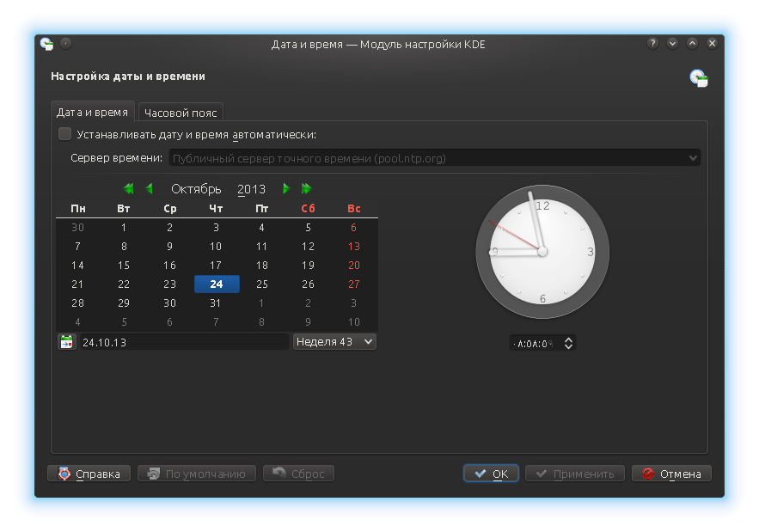This screenshot has width=759, height=532.
Task: Click the Отмена cancel button
Action: 671,474
